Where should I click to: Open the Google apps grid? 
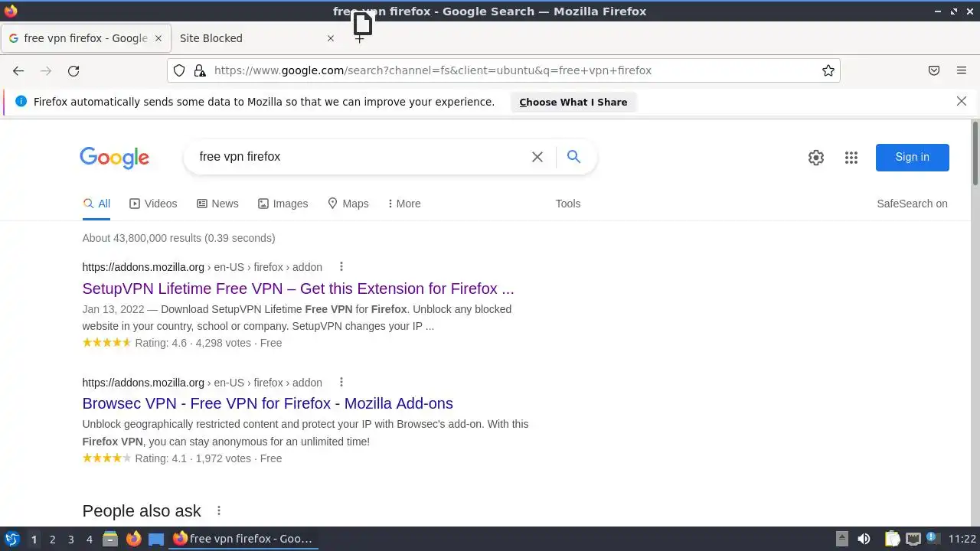[x=851, y=158]
